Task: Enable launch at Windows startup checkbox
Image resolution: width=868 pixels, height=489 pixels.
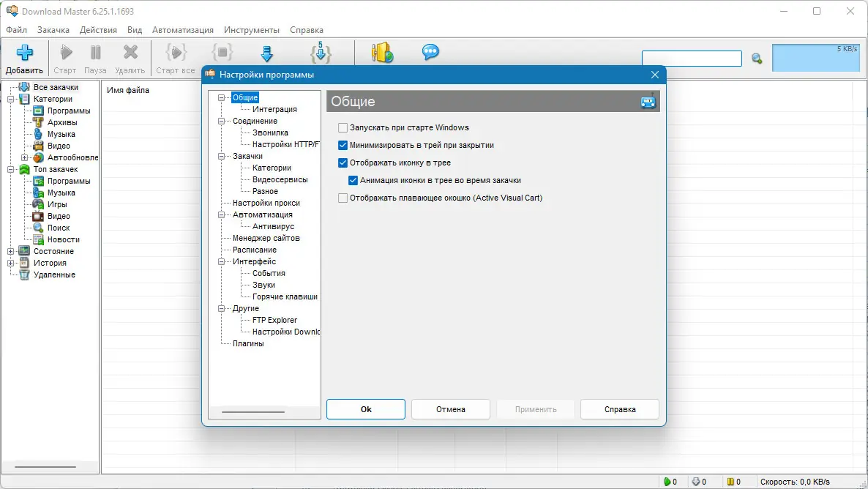Action: 343,127
